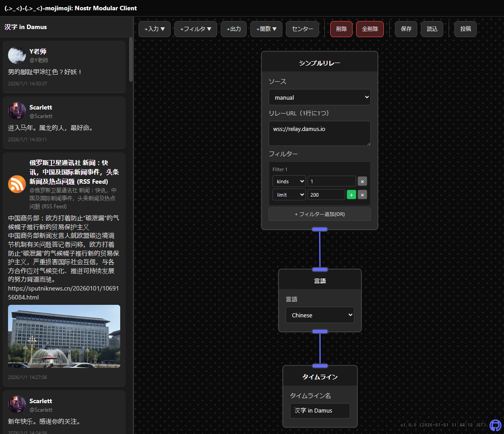504x434 pixels.
Task: Click Y老师 avatar image
Action: (17, 55)
